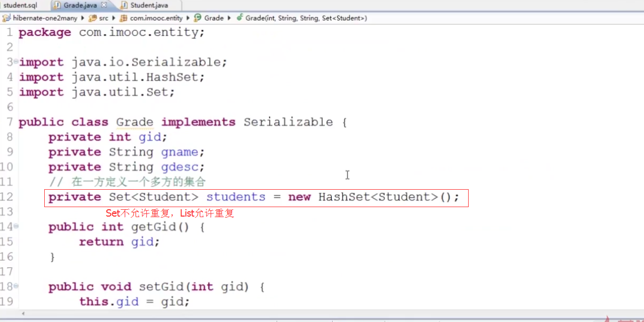Select com.imooc.entity in the breadcrumb
644x322 pixels.
tap(156, 18)
